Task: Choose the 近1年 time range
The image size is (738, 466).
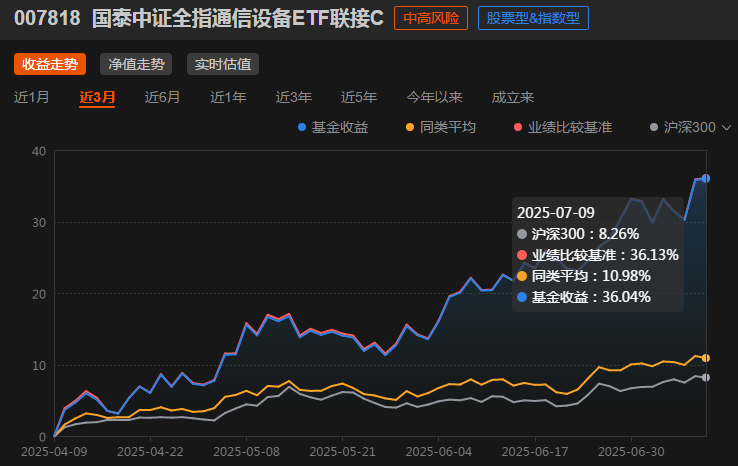Action: (228, 97)
